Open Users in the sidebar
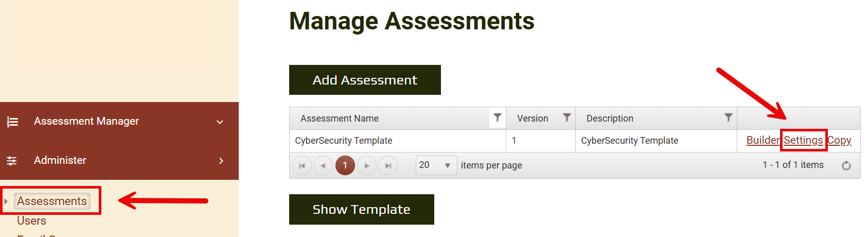Image resolution: width=868 pixels, height=237 pixels. click(31, 221)
